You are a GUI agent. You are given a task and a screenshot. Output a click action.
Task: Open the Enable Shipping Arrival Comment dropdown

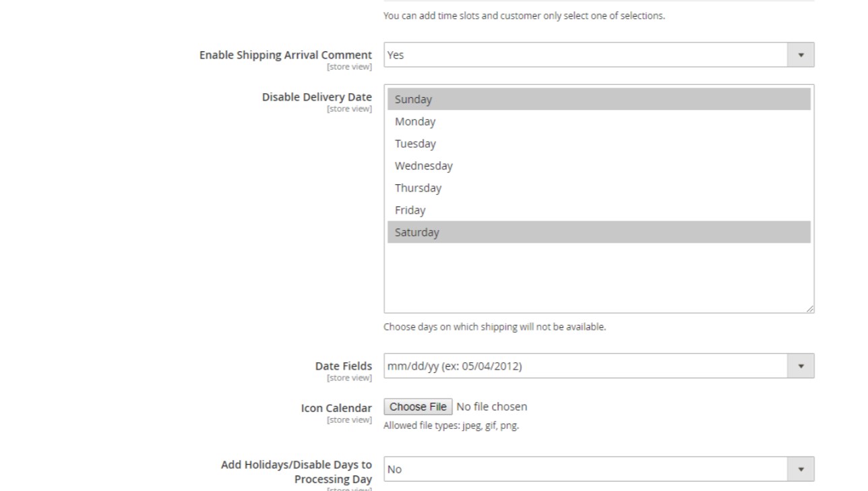click(585, 55)
